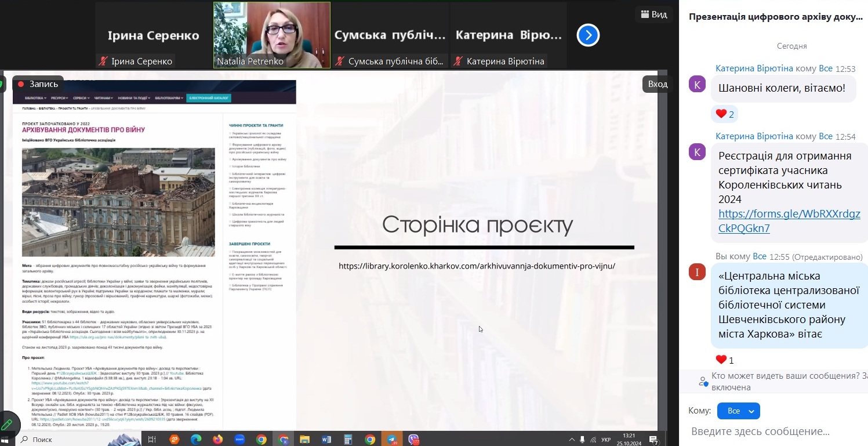868x446 pixels.
Task: Switch to the Zoom taskbar icon
Action: (x=239, y=440)
